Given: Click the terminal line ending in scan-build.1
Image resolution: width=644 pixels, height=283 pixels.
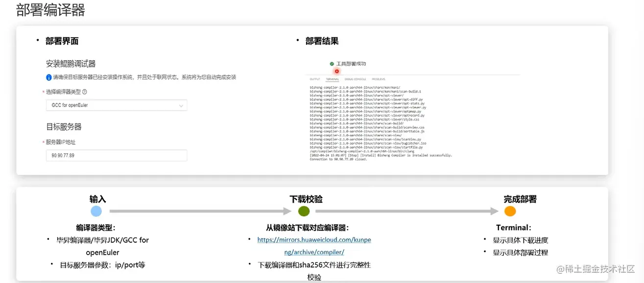Looking at the screenshot, I should coord(365,92).
